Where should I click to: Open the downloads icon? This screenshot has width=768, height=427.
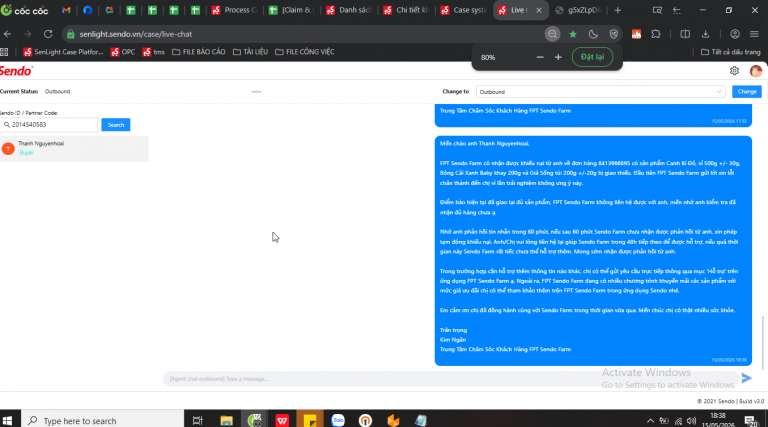[x=705, y=34]
